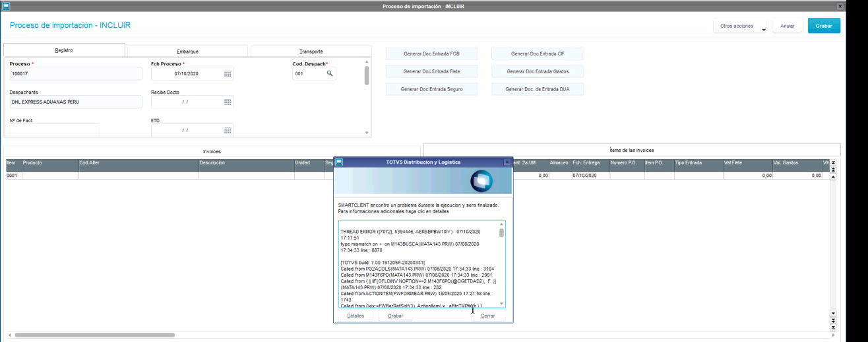Screen dimensions: 868x342
Task: Open the Embarque tab
Action: pos(187,51)
